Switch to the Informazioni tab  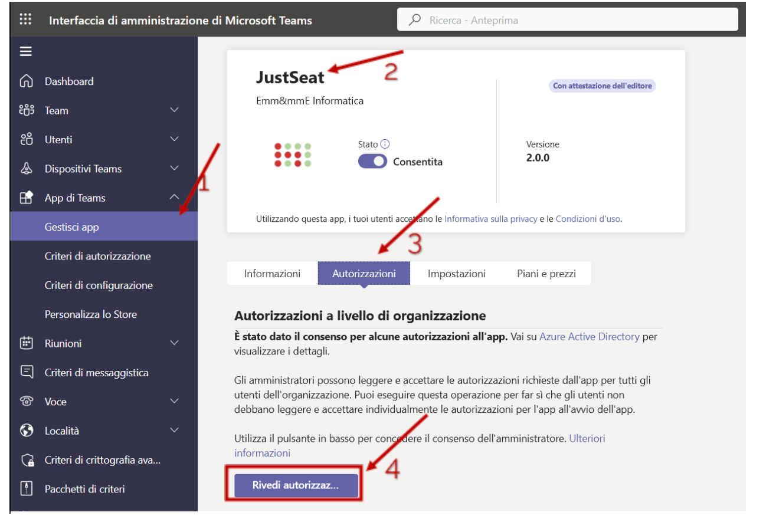272,274
